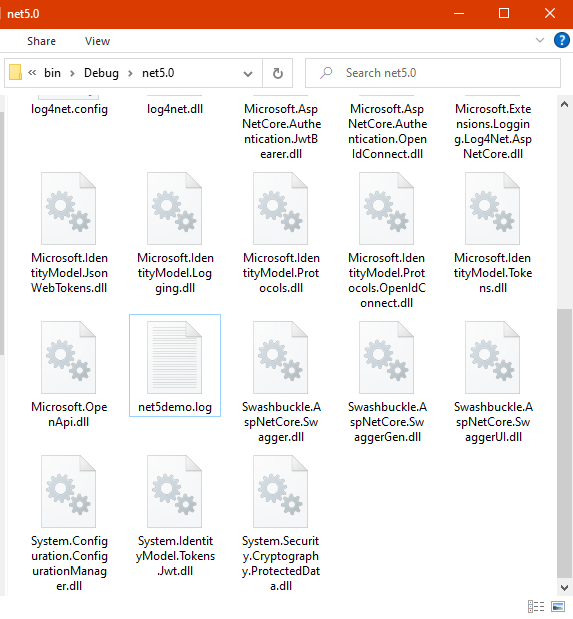The height and width of the screenshot is (619, 573).
Task: Click the search magnifier icon
Action: 326,73
